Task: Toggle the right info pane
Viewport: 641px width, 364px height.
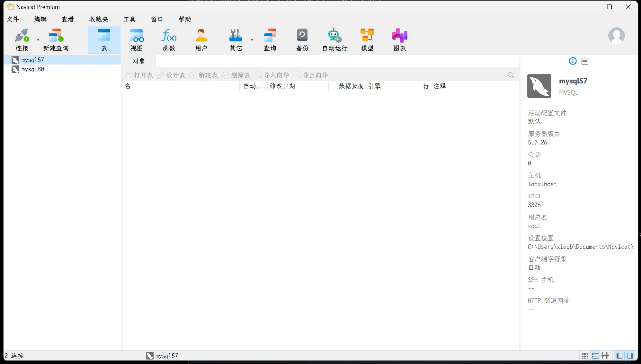Action: tap(630, 356)
